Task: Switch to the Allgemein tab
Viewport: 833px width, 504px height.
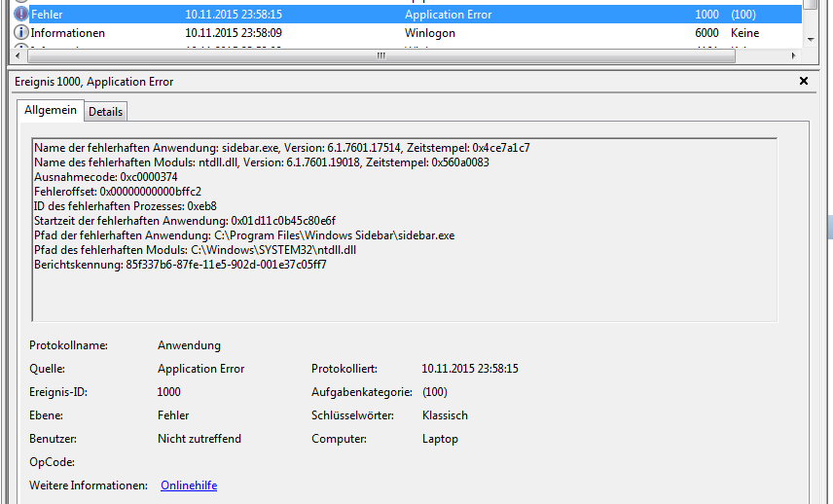Action: pos(51,110)
